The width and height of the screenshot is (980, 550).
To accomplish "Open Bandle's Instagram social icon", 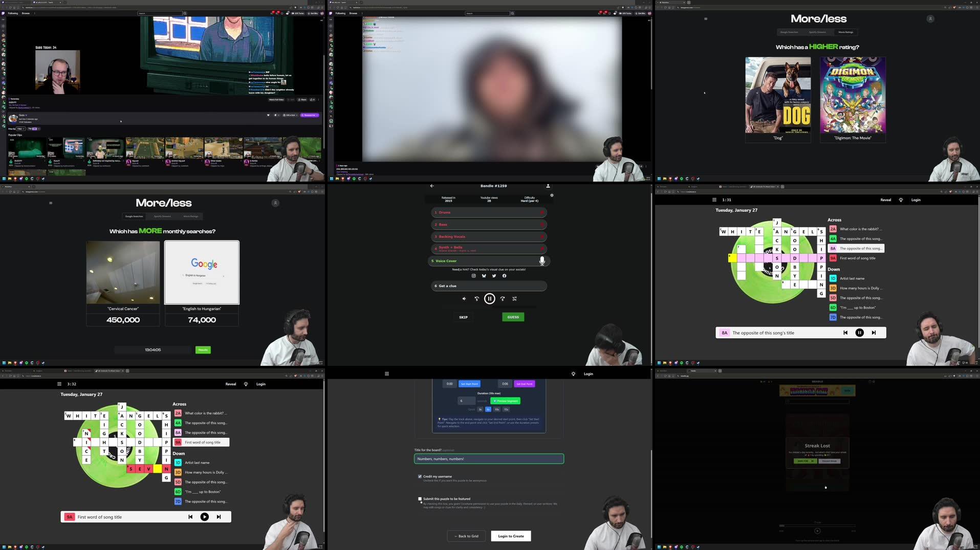I will pos(473,276).
